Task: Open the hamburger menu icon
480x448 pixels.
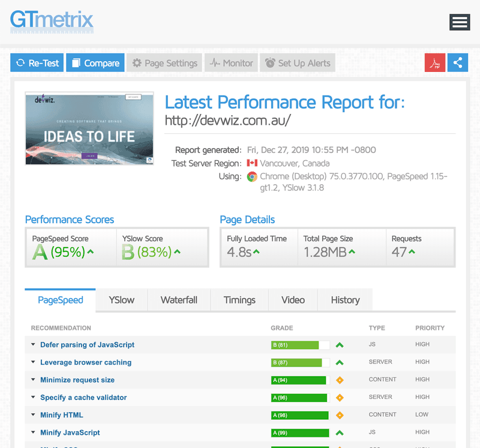Action: pos(460,22)
